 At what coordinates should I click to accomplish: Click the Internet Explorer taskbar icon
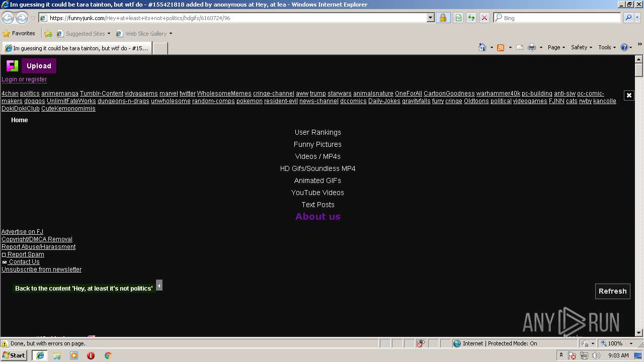pos(40,355)
